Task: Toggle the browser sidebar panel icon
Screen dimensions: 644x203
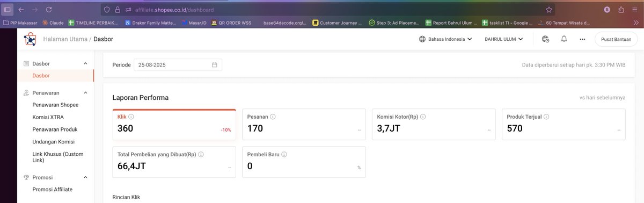Action: [x=8, y=10]
